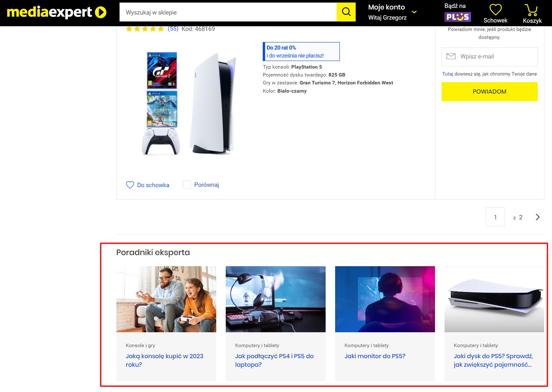Focus the Wyszukaj w sklepie search box
The image size is (552, 392).
tap(228, 12)
